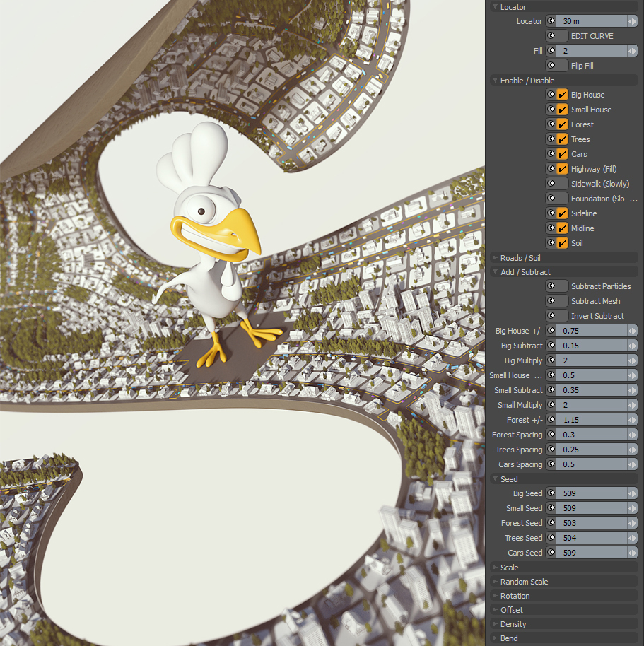Click the keyframe icon for Small Subtract
The height and width of the screenshot is (646, 644).
(551, 390)
